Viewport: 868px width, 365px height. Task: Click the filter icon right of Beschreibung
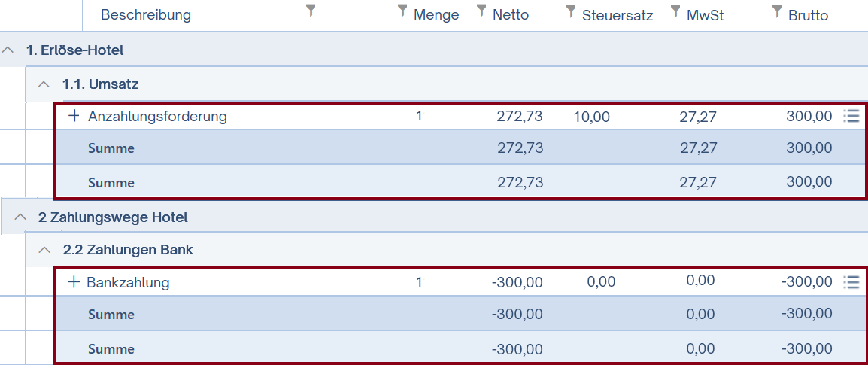click(311, 11)
